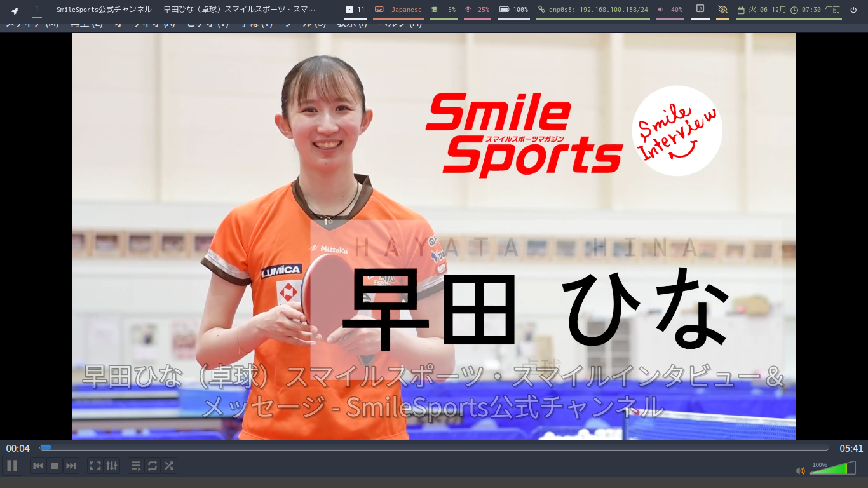The image size is (868, 488).
Task: Toggle remaining time display 05:41
Action: [x=851, y=448]
